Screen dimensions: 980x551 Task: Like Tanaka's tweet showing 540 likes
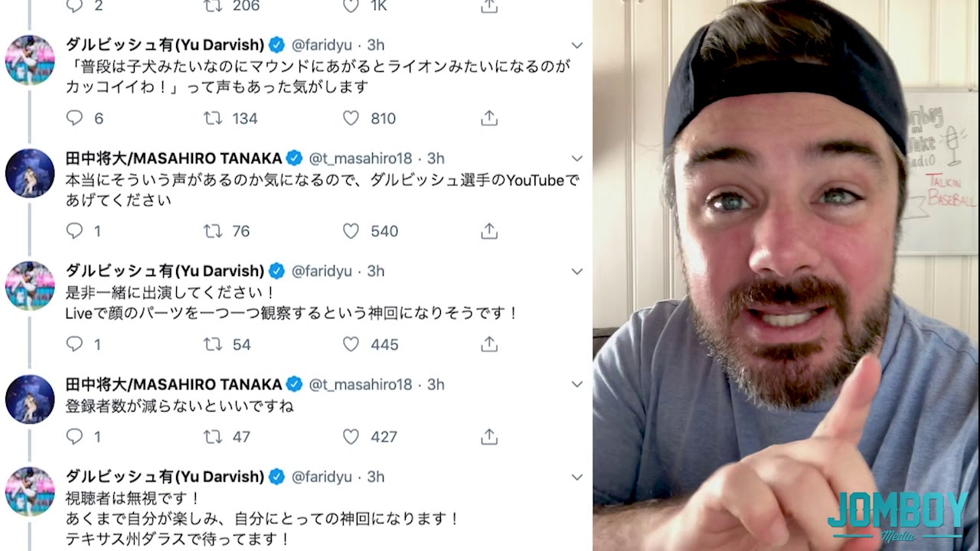tap(351, 231)
